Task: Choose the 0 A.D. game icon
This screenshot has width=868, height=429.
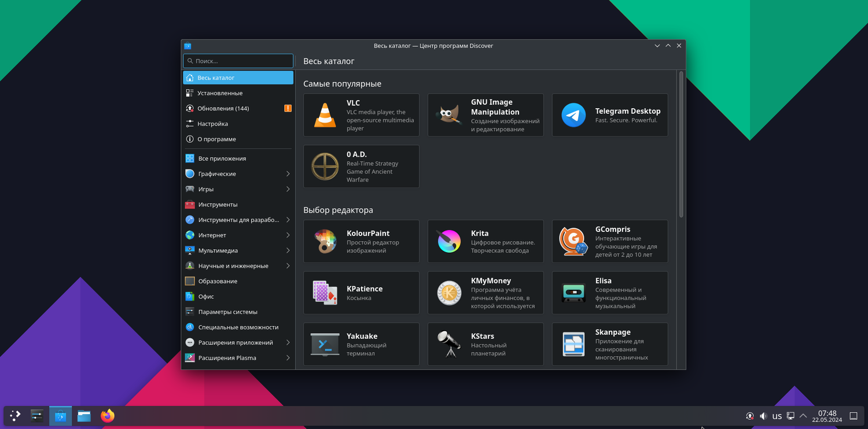Action: tap(325, 167)
